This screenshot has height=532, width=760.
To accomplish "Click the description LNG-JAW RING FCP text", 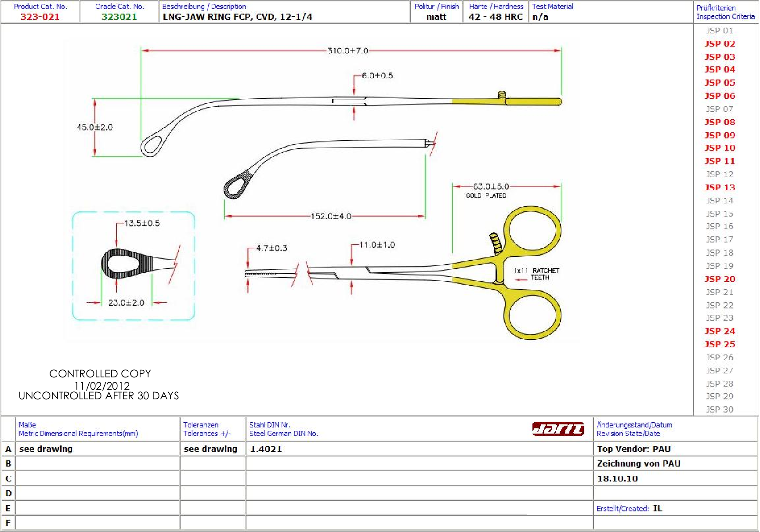I will pyautogui.click(x=237, y=17).
